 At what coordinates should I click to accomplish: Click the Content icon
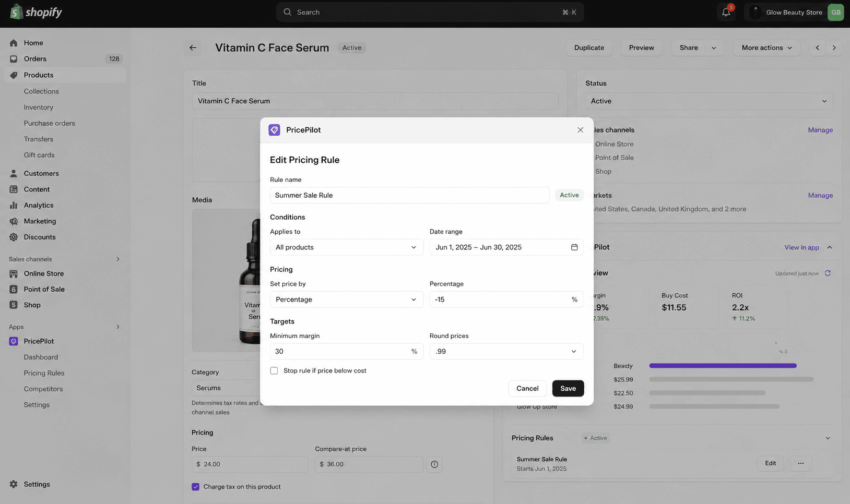click(x=14, y=189)
